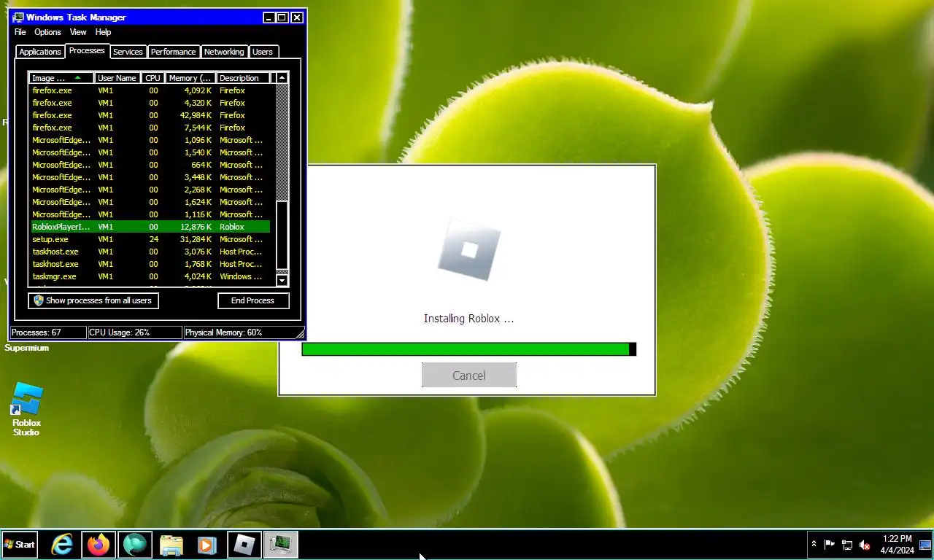Open the View menu in Task Manager

[x=78, y=32]
